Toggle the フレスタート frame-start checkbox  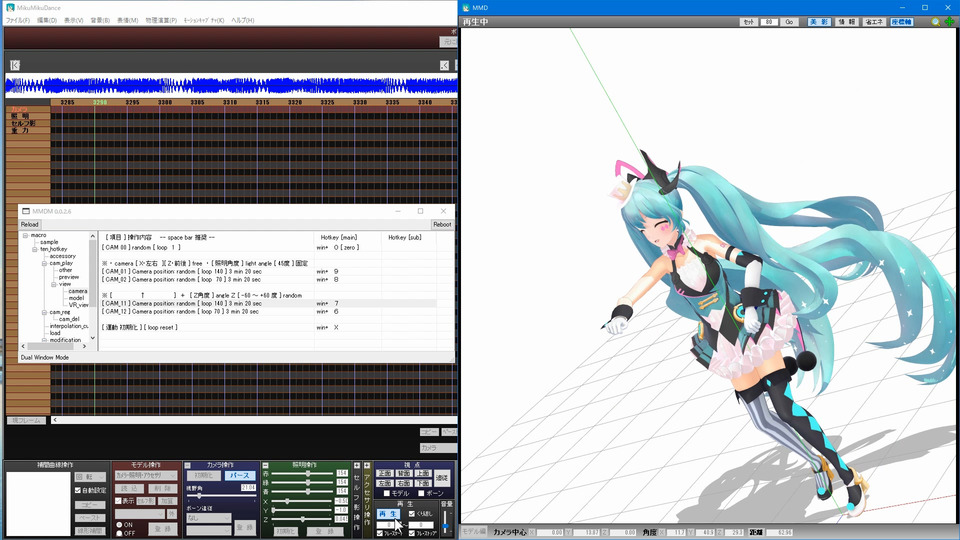click(380, 533)
